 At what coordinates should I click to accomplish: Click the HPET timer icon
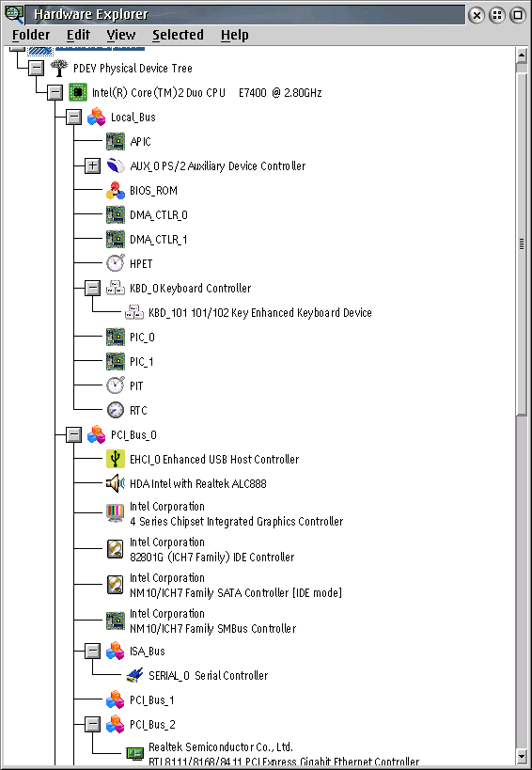(x=116, y=263)
